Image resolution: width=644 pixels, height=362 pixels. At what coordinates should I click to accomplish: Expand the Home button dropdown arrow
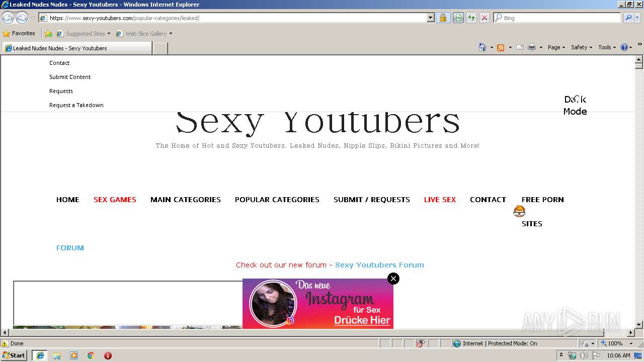(491, 47)
